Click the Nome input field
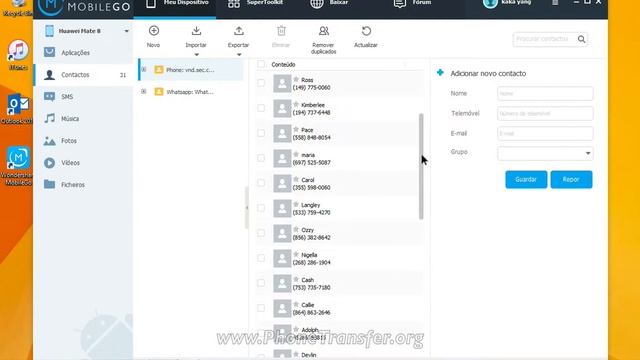Screen dimensions: 640x360 pos(545,93)
